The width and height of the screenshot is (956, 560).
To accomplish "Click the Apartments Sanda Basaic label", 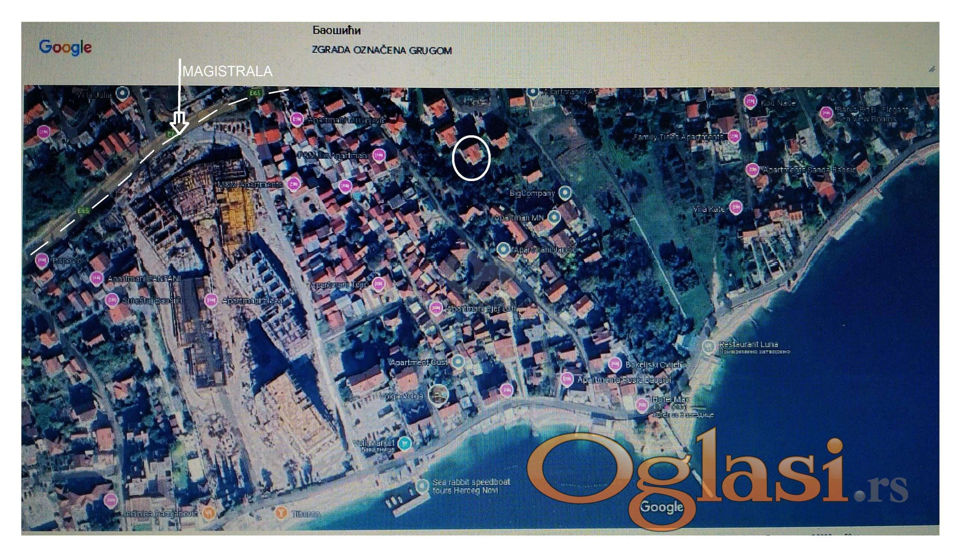I will tap(810, 170).
